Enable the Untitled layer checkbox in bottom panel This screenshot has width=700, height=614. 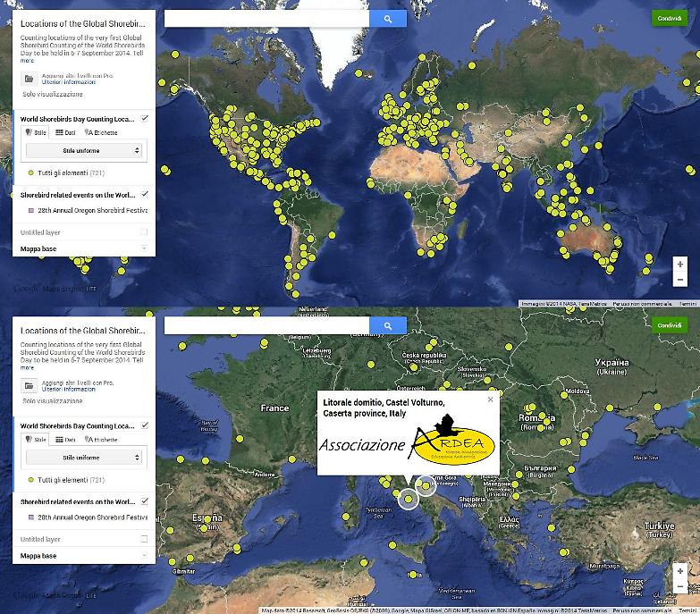tap(144, 539)
